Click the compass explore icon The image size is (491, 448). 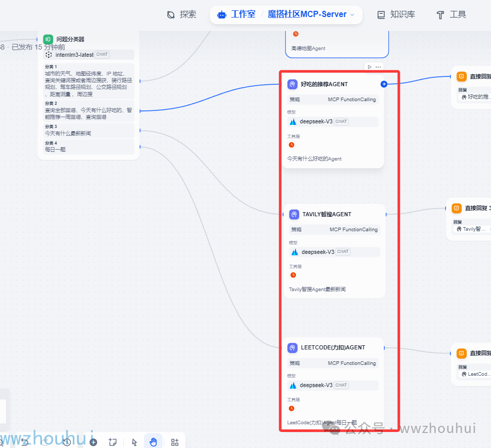coord(171,15)
